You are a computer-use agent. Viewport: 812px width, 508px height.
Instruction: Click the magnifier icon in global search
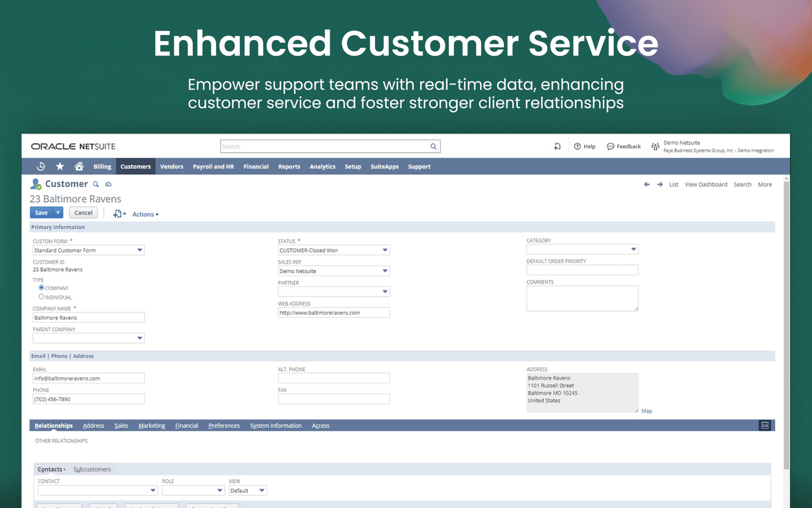click(433, 146)
